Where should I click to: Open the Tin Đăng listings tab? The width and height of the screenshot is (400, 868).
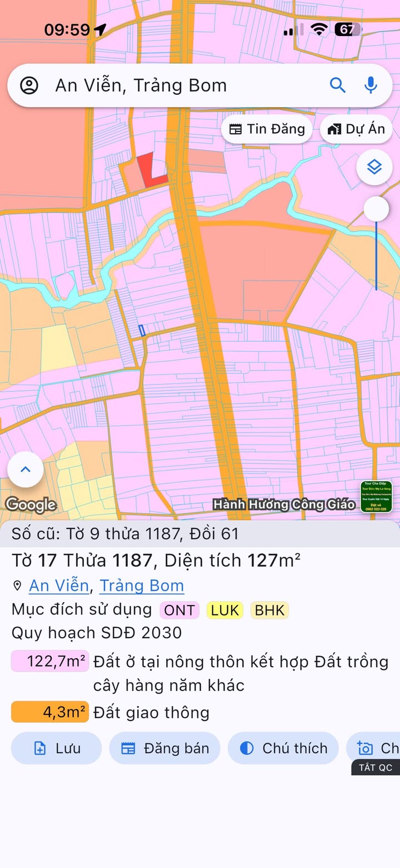267,129
